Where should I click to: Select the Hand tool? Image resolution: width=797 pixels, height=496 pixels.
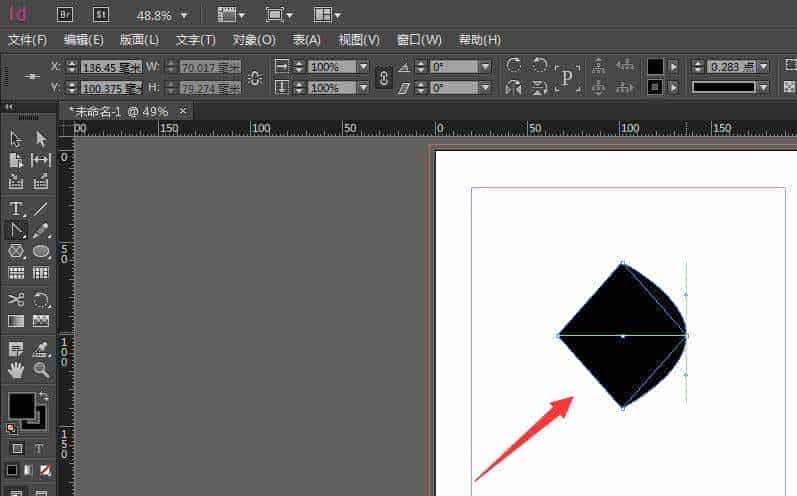(16, 370)
